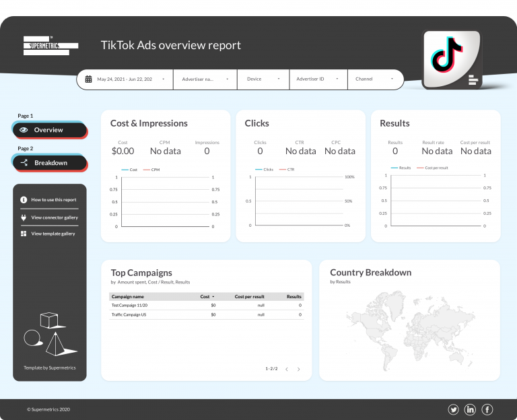The image size is (517, 420).
Task: Toggle CTR series in Clicks chart legend
Action: pyautogui.click(x=287, y=170)
